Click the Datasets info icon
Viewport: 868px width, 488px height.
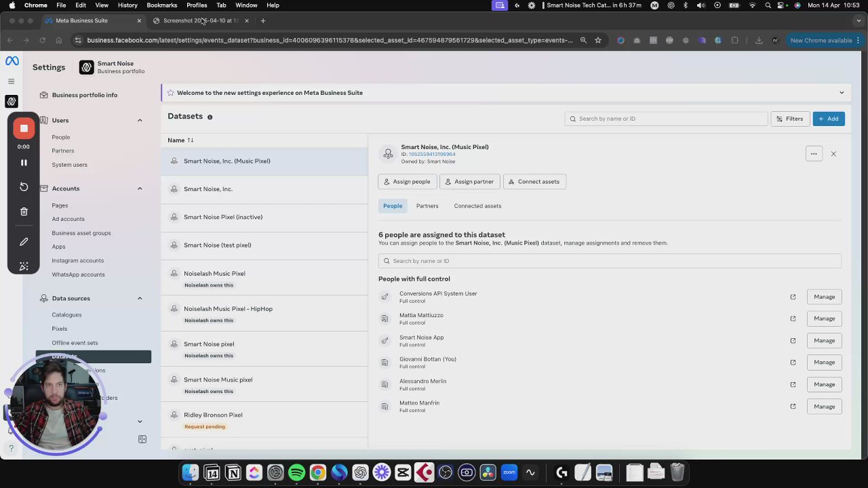pyautogui.click(x=210, y=117)
